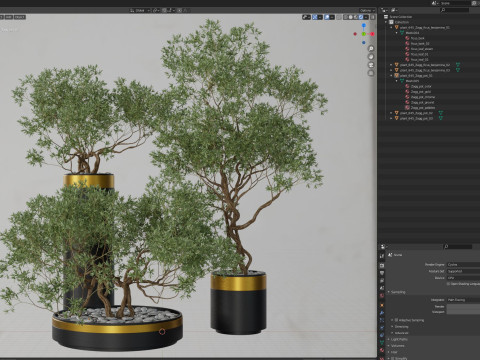The image size is (480, 360).
Task: Select Material Preview shading mode
Action: (x=356, y=17)
